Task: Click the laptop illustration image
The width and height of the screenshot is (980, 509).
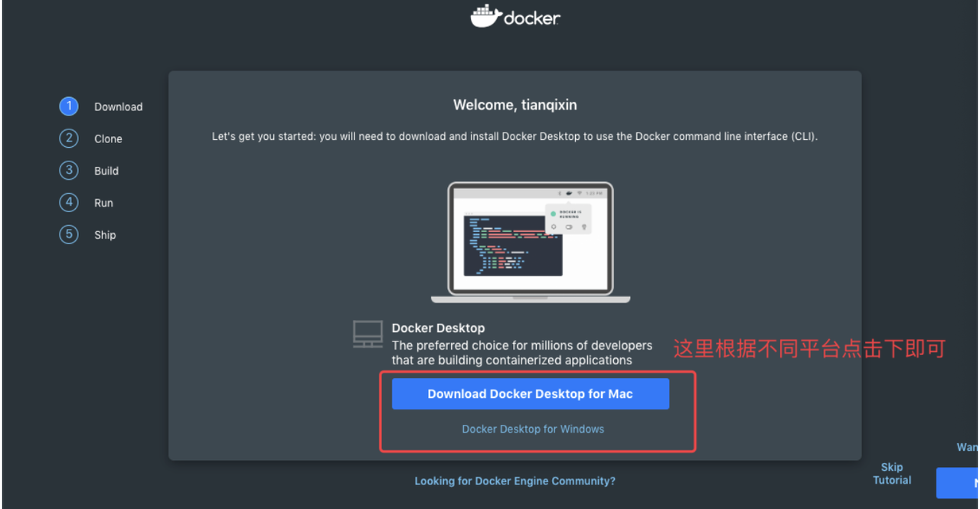Action: click(531, 242)
